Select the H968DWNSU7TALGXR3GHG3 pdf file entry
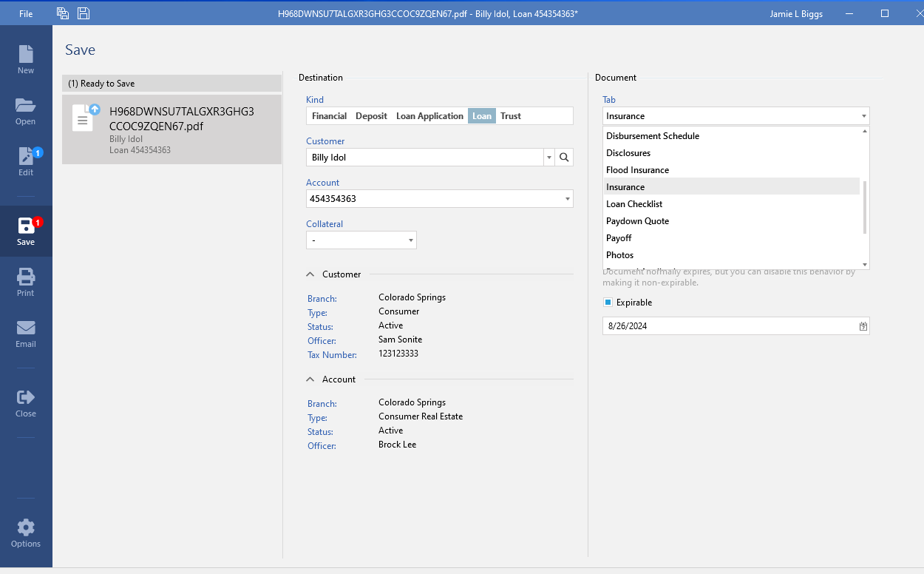This screenshot has width=924, height=574. pos(171,129)
